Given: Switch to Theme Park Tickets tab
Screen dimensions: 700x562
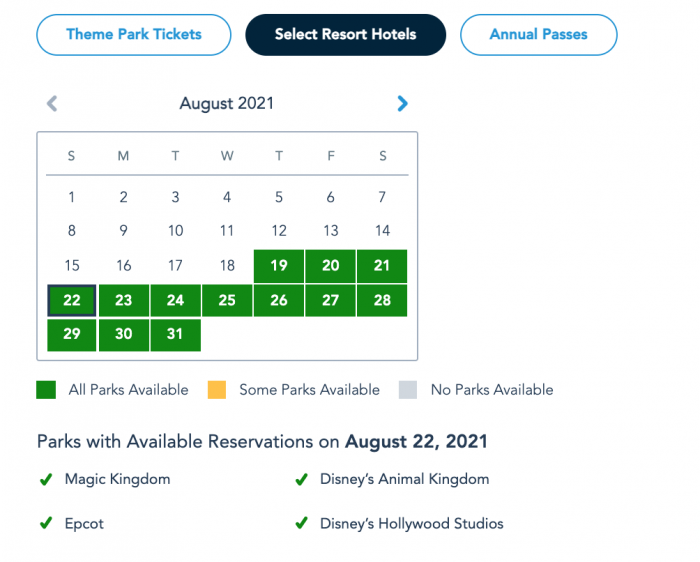Looking at the screenshot, I should point(134,34).
